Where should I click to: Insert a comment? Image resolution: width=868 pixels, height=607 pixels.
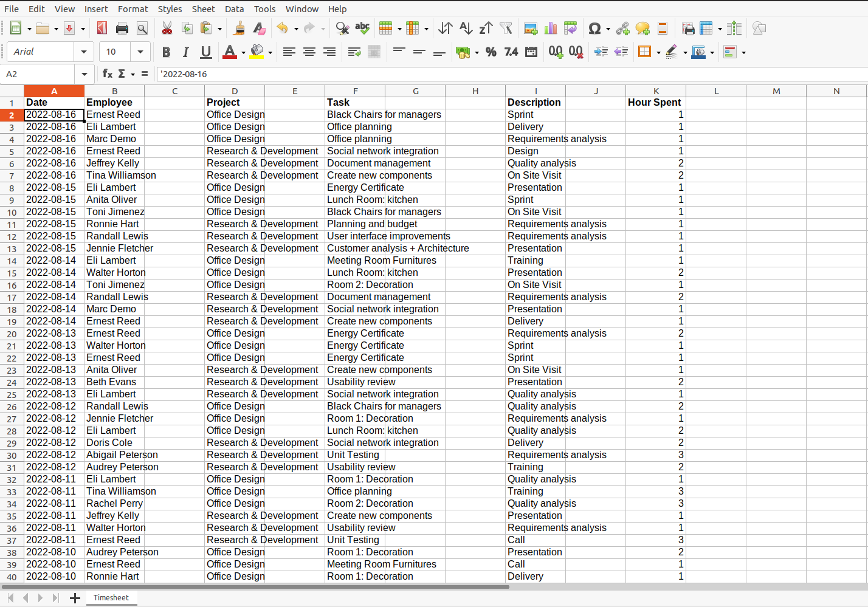pyautogui.click(x=642, y=29)
